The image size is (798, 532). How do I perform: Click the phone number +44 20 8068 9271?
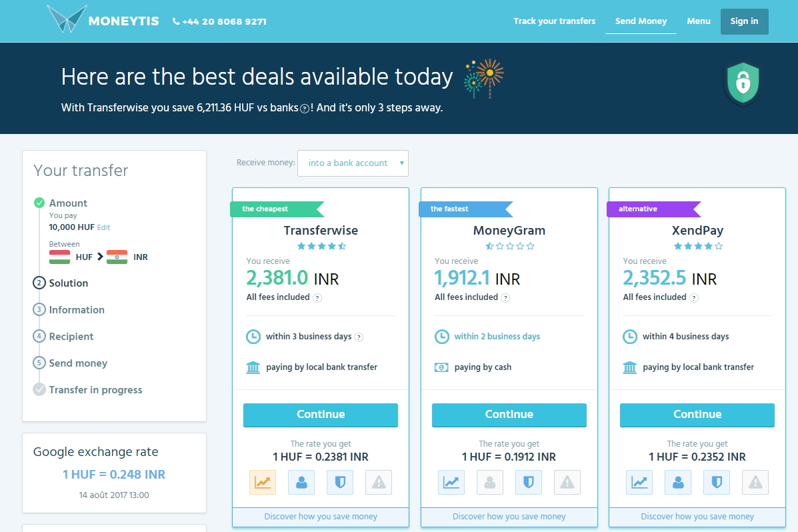(x=225, y=21)
